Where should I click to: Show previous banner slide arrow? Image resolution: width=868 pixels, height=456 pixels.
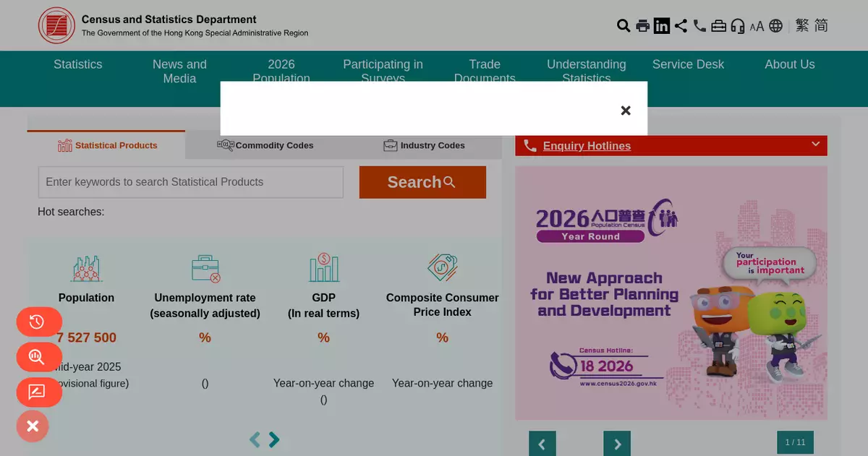[542, 444]
